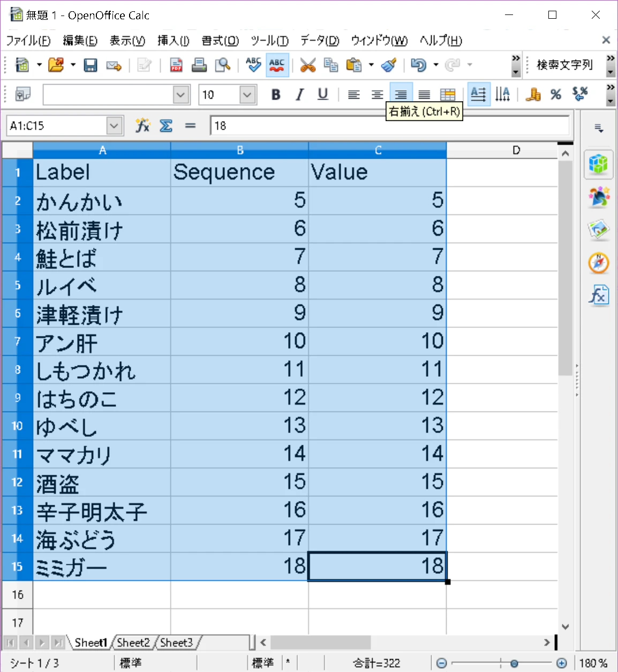The height and width of the screenshot is (672, 618).
Task: Save the document with the floppy icon
Action: click(91, 65)
